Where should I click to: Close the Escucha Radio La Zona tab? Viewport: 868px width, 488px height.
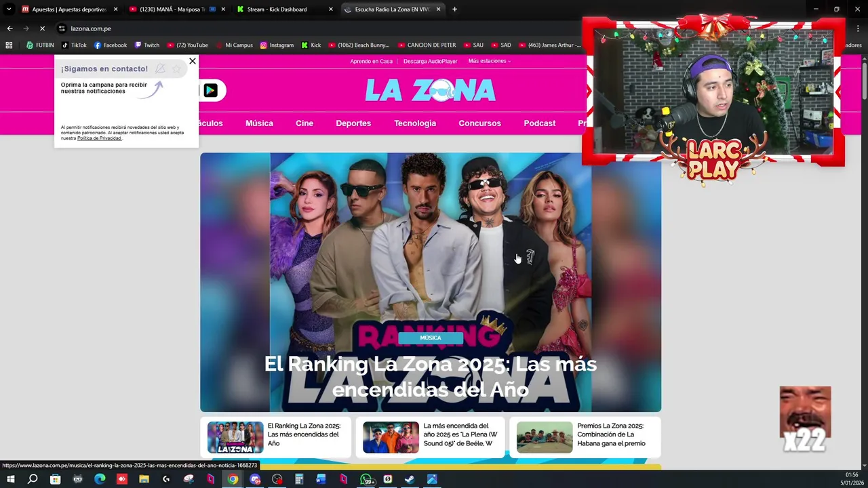pos(438,9)
